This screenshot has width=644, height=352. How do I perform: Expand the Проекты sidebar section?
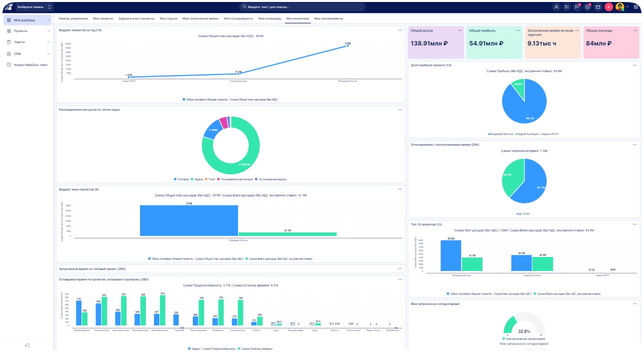coord(48,31)
